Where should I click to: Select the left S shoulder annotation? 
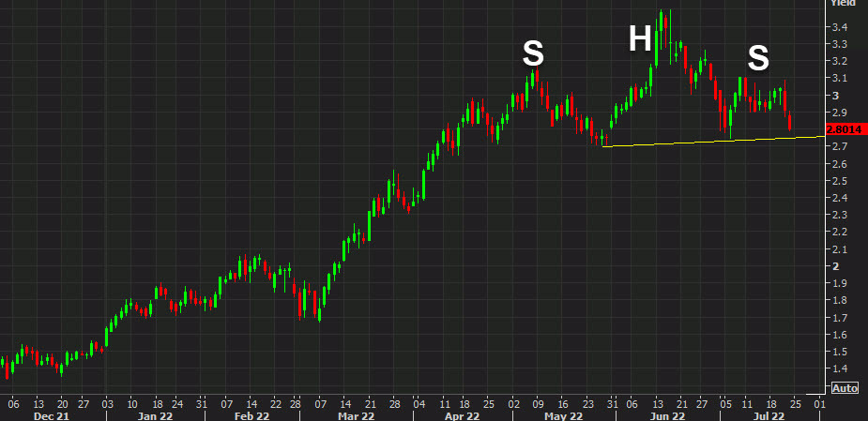[x=533, y=54]
